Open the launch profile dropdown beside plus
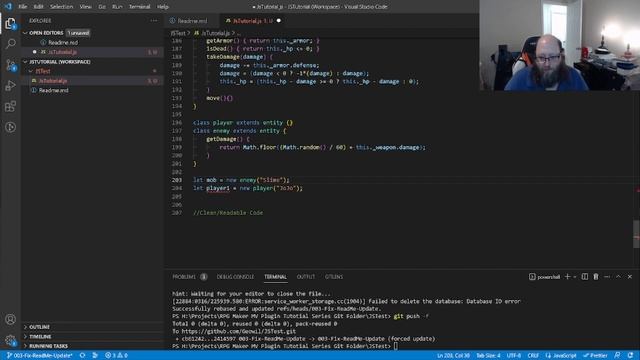640x360 pixels. point(575,277)
